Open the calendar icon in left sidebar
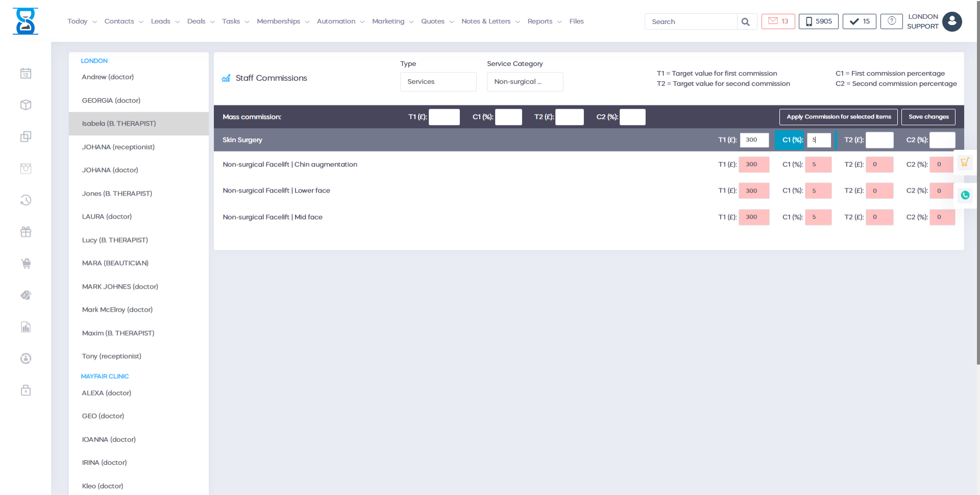 [x=26, y=74]
